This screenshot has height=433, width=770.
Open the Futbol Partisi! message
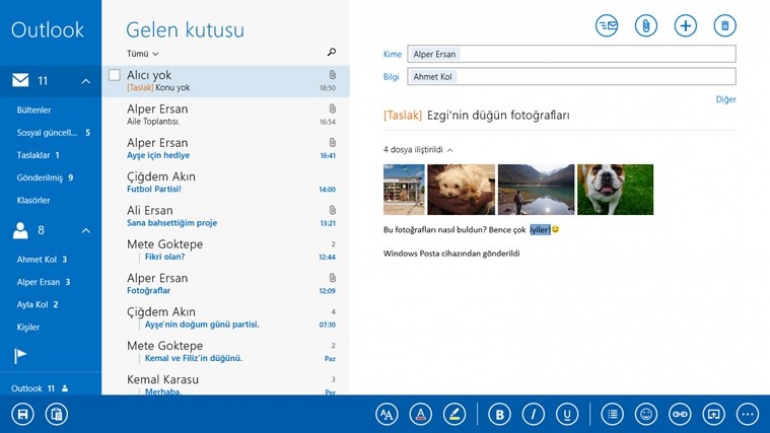point(226,182)
